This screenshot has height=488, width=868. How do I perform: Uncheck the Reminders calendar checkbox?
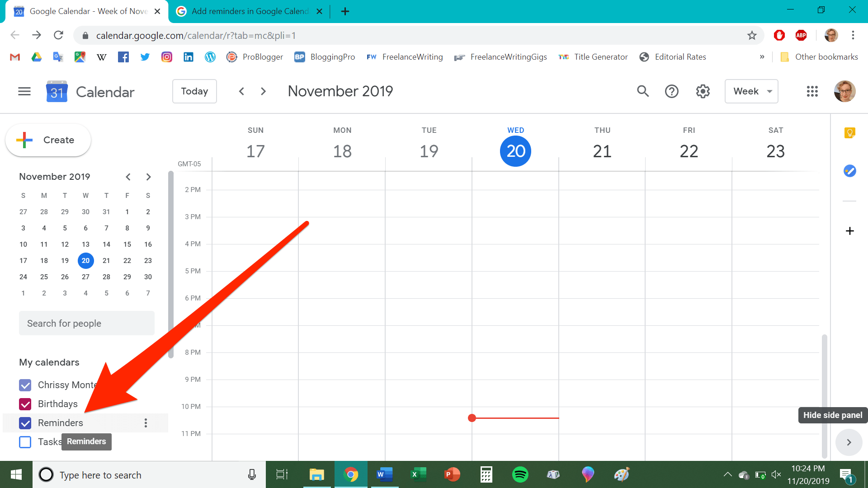[x=25, y=423]
